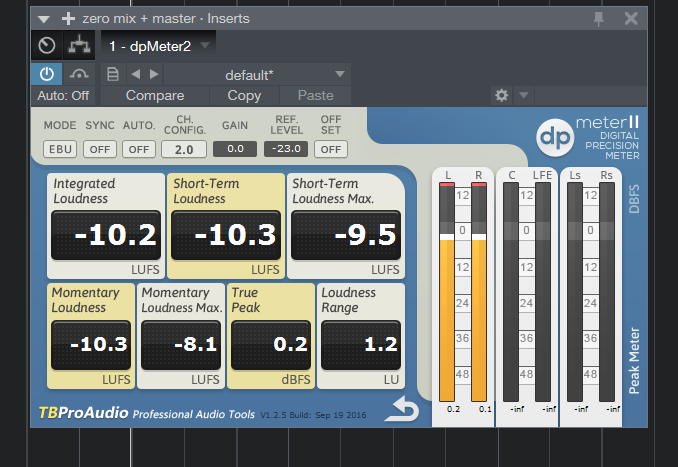
Task: Close the dpMeter2 plugin window
Action: point(631,19)
